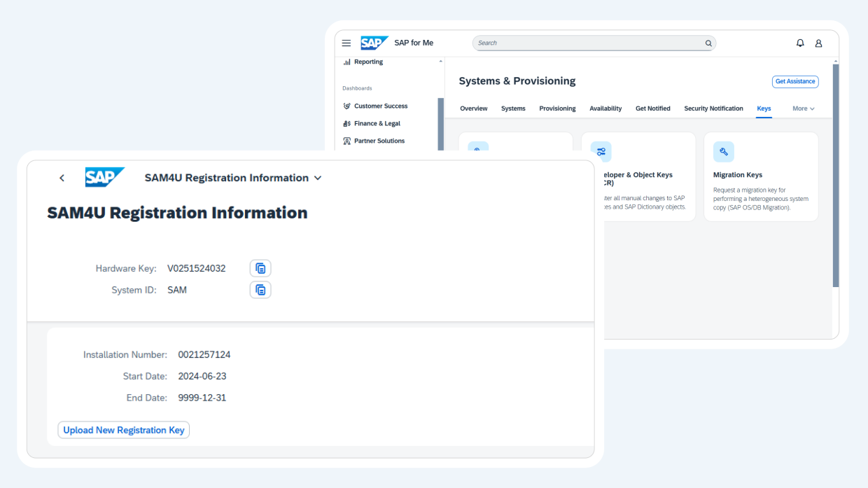The width and height of the screenshot is (868, 488).
Task: Click the Finance & Legal sidebar icon
Action: click(x=346, y=123)
